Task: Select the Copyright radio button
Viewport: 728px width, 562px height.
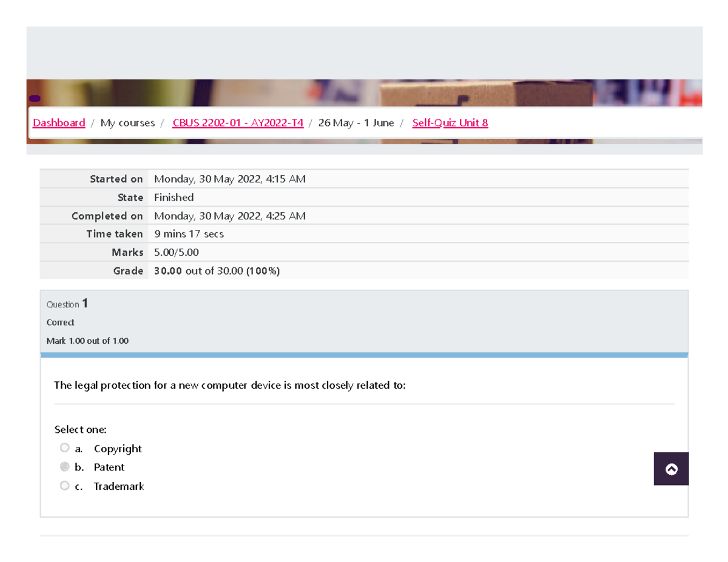Action: pyautogui.click(x=64, y=447)
